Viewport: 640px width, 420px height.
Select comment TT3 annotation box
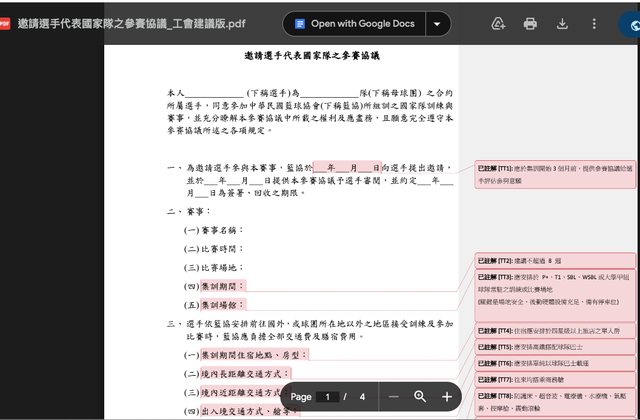554,290
